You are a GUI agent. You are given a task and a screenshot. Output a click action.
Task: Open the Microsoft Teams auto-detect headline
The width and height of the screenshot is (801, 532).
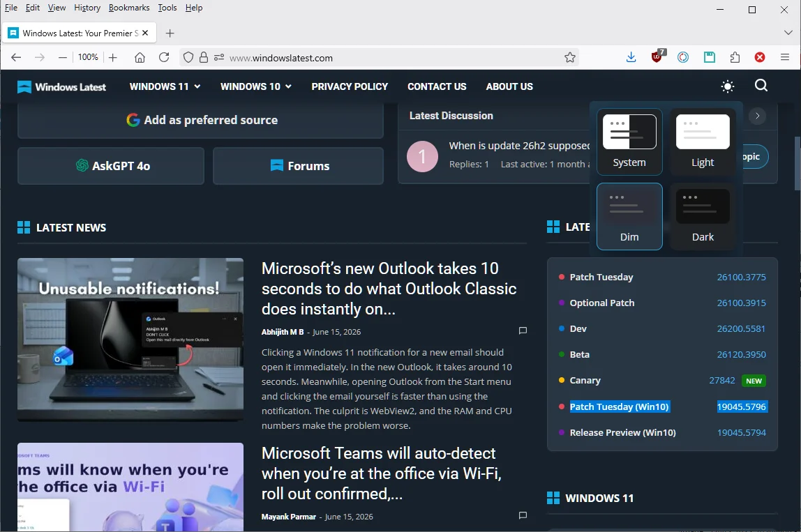tap(382, 473)
